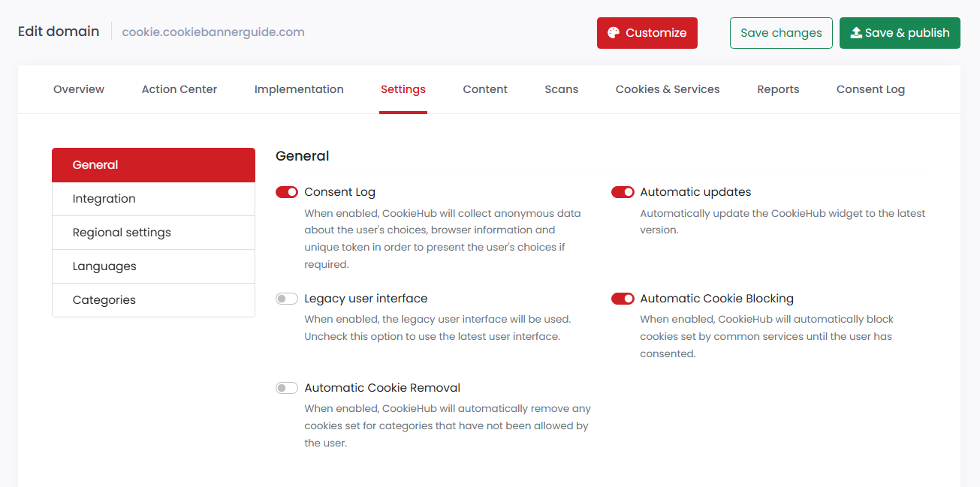Image resolution: width=980 pixels, height=487 pixels.
Task: Click the Automatic Cookie Removal label
Action: [382, 388]
